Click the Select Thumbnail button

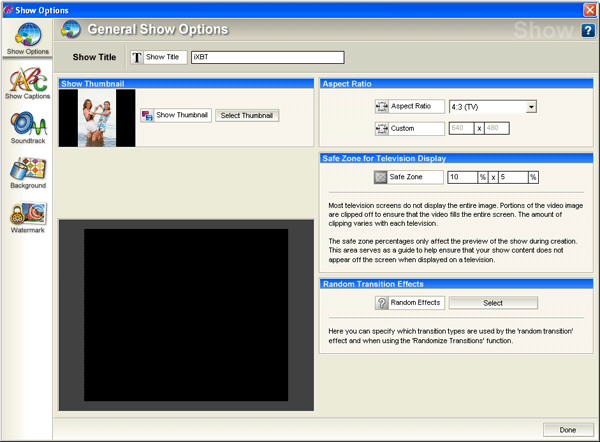pos(247,115)
